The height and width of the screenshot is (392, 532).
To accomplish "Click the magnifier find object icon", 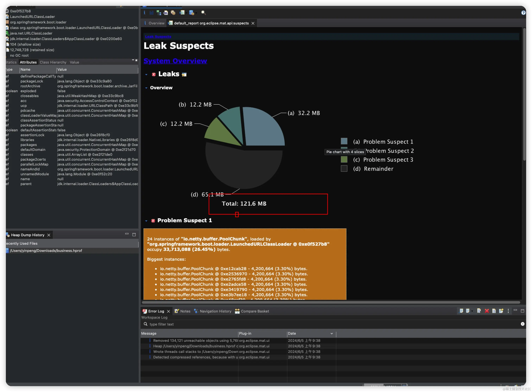I will 203,13.
